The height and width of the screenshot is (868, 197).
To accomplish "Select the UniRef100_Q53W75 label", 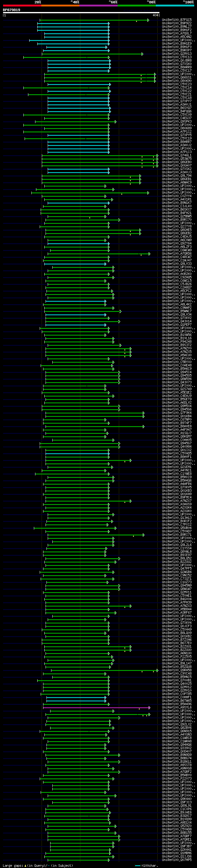I will 176,159.
